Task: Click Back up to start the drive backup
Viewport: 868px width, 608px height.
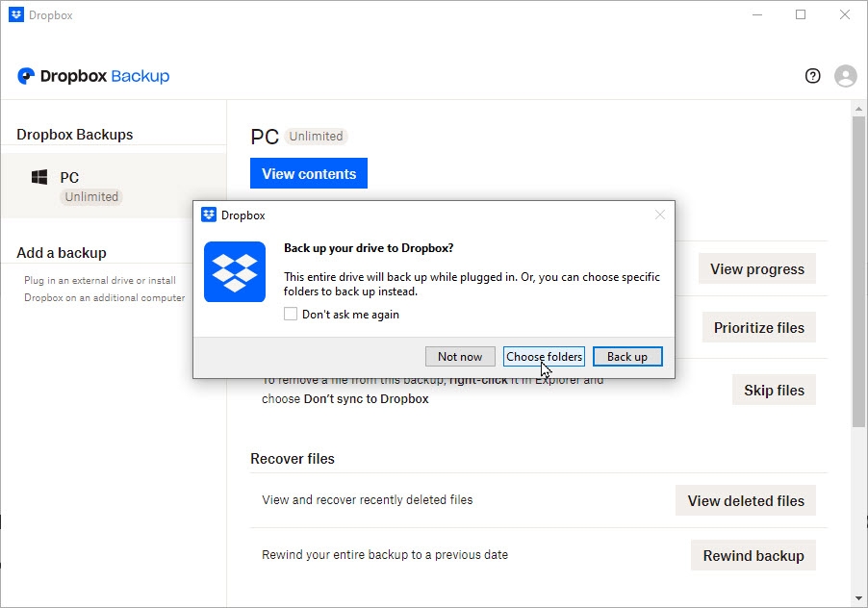Action: [627, 356]
